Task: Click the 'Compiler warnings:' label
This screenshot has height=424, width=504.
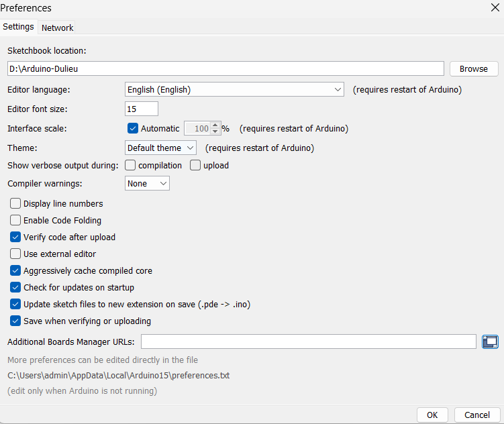Action: 45,183
